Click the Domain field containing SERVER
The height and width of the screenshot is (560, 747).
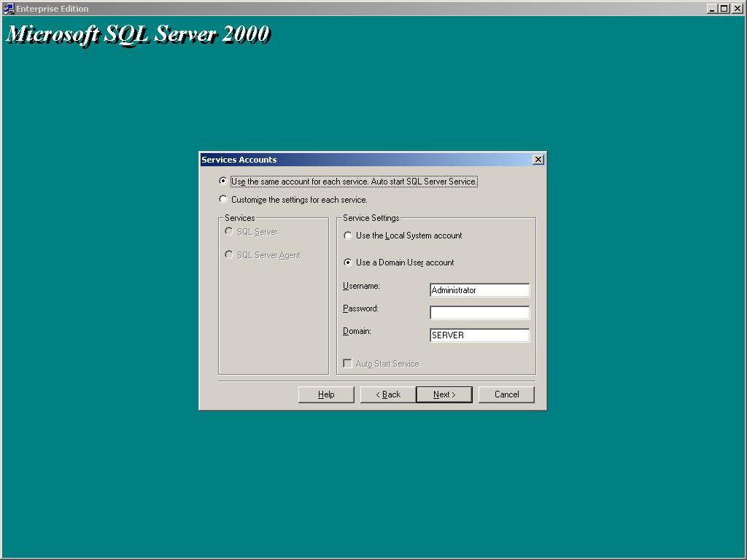pos(479,335)
